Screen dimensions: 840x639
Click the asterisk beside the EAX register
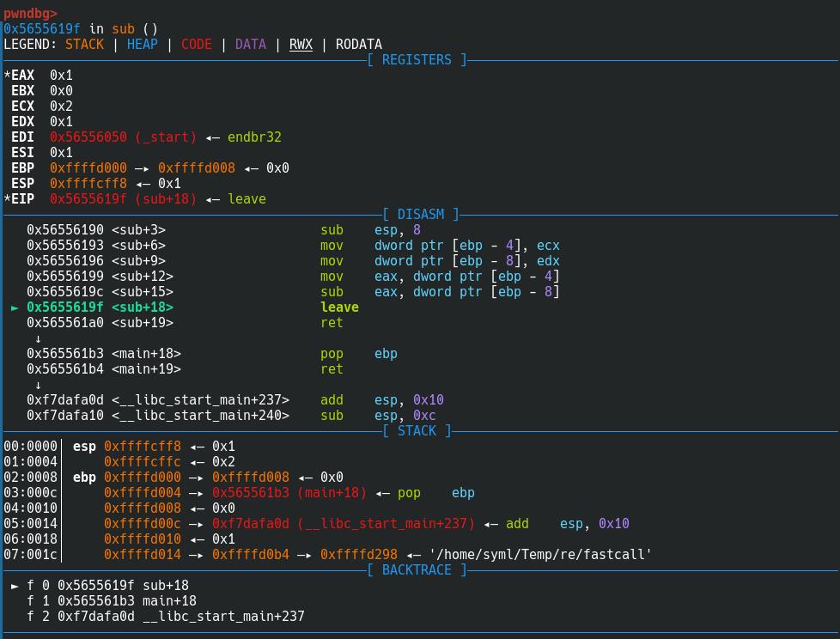[7, 76]
